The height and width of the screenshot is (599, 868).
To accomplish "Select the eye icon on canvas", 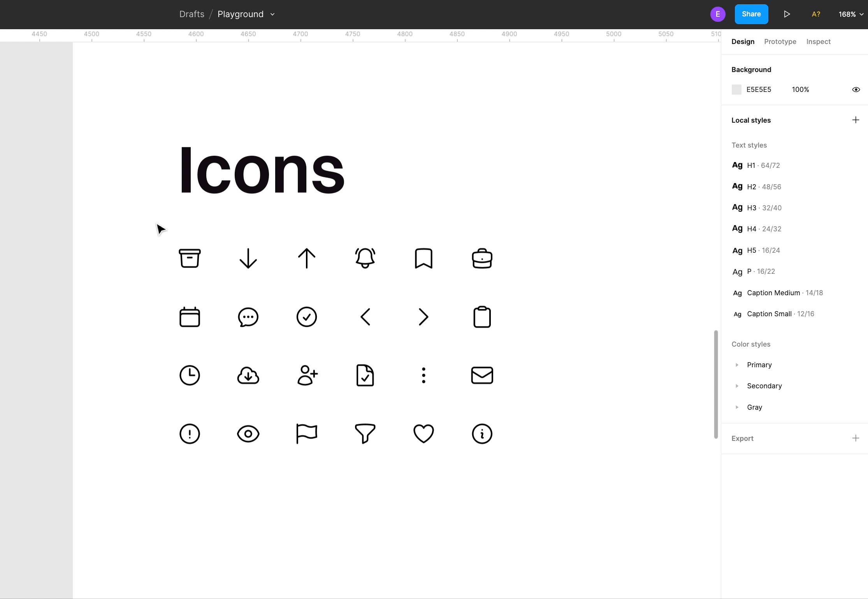I will coord(248,433).
